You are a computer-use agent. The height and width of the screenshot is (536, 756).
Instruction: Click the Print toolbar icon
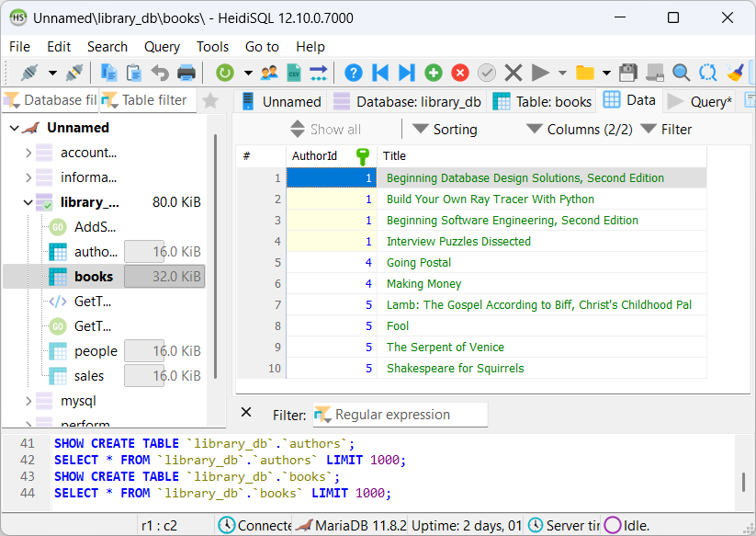[x=186, y=73]
